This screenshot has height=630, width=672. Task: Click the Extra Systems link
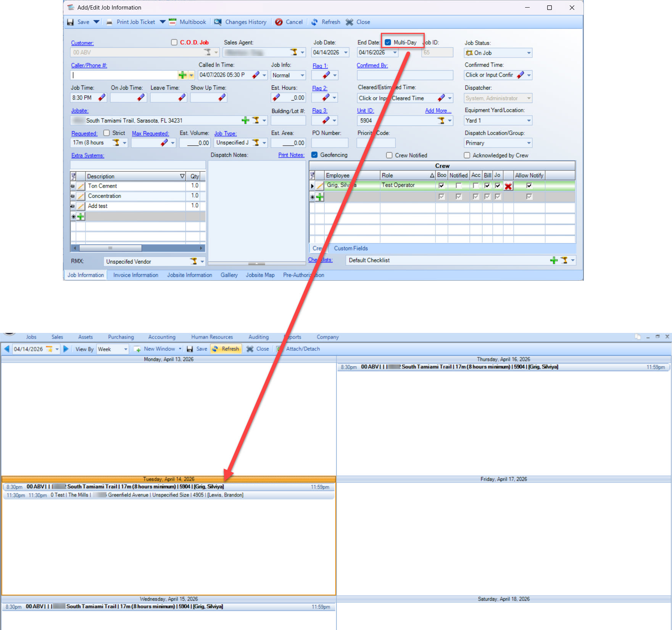[88, 156]
